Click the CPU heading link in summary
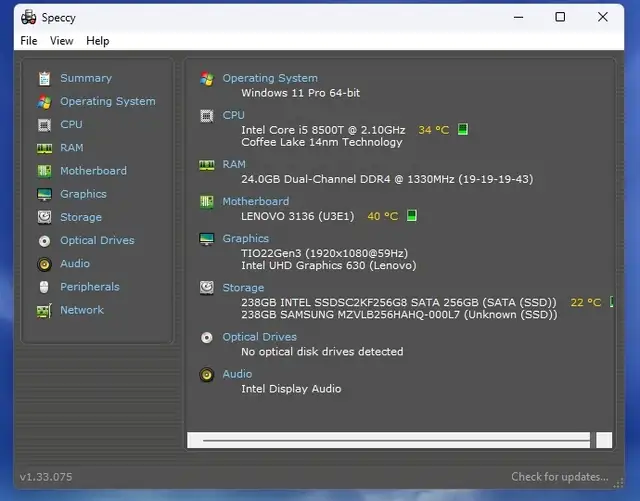This screenshot has height=501, width=640. [233, 115]
